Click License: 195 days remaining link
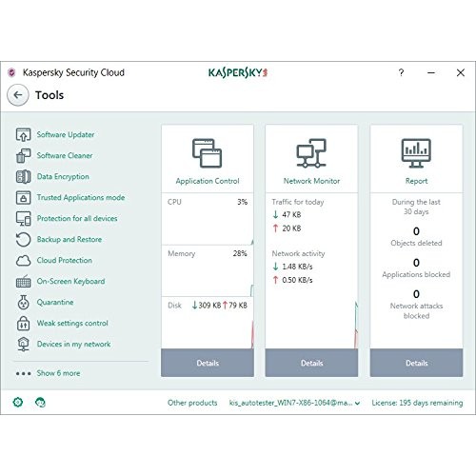The width and height of the screenshot is (476, 476). pos(417,403)
